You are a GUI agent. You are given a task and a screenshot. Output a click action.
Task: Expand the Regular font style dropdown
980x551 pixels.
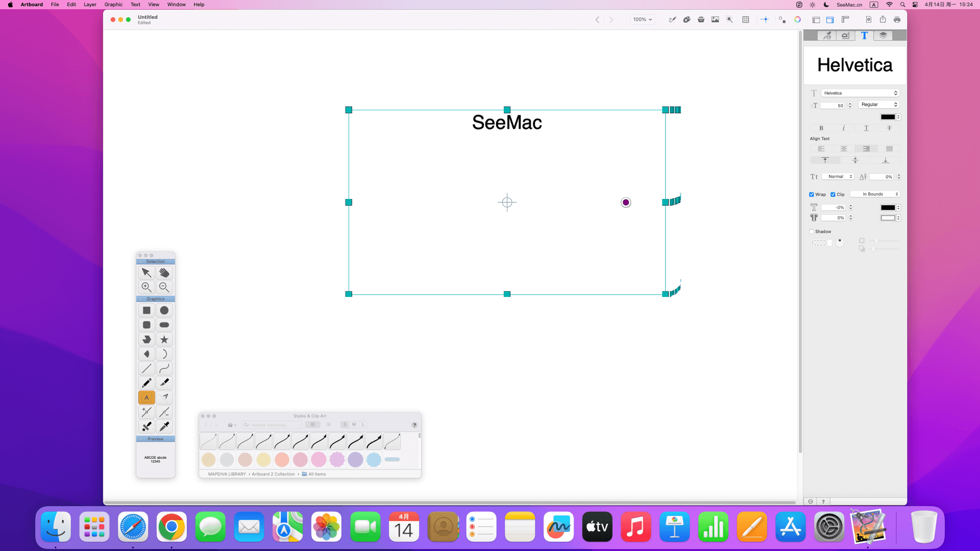click(878, 105)
